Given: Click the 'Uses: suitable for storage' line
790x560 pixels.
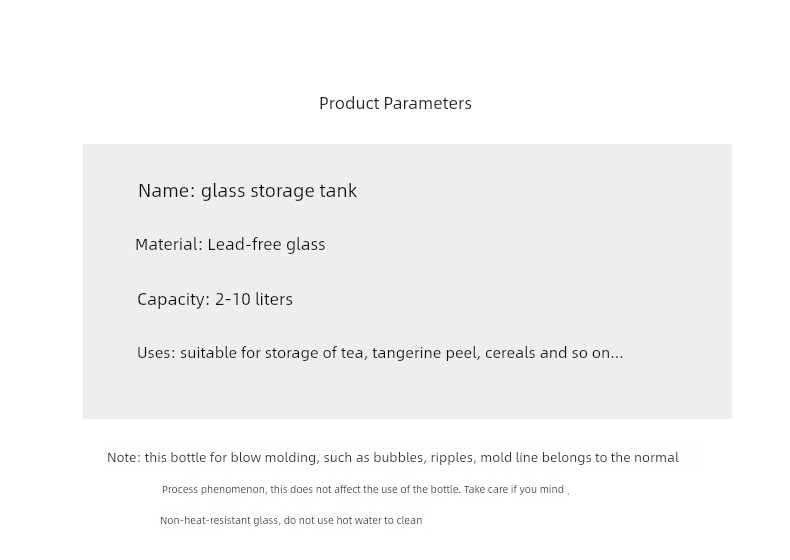Looking at the screenshot, I should [x=380, y=353].
